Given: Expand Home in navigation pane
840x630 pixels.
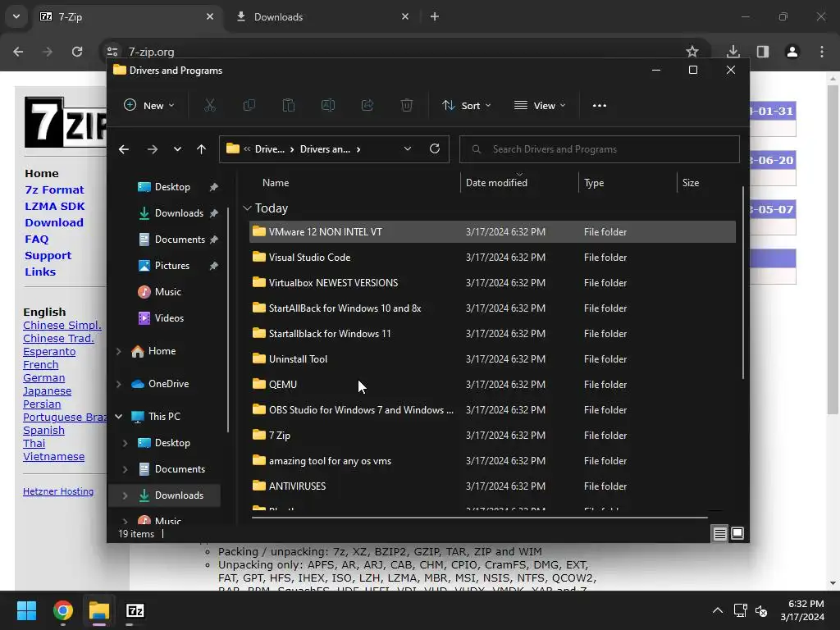Looking at the screenshot, I should click(118, 351).
